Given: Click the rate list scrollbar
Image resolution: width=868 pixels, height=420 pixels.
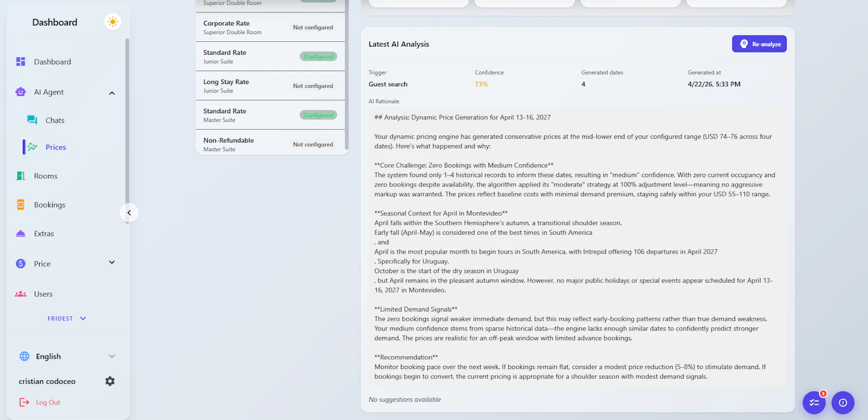Looking at the screenshot, I should click(347, 75).
